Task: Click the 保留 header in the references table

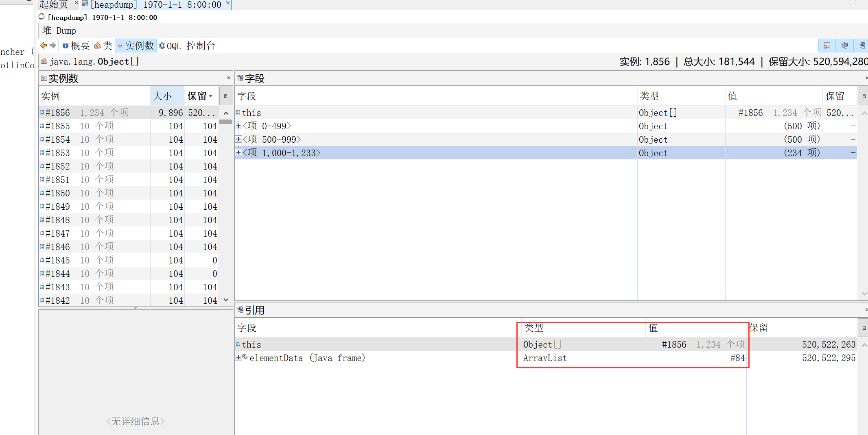Action: coord(802,328)
